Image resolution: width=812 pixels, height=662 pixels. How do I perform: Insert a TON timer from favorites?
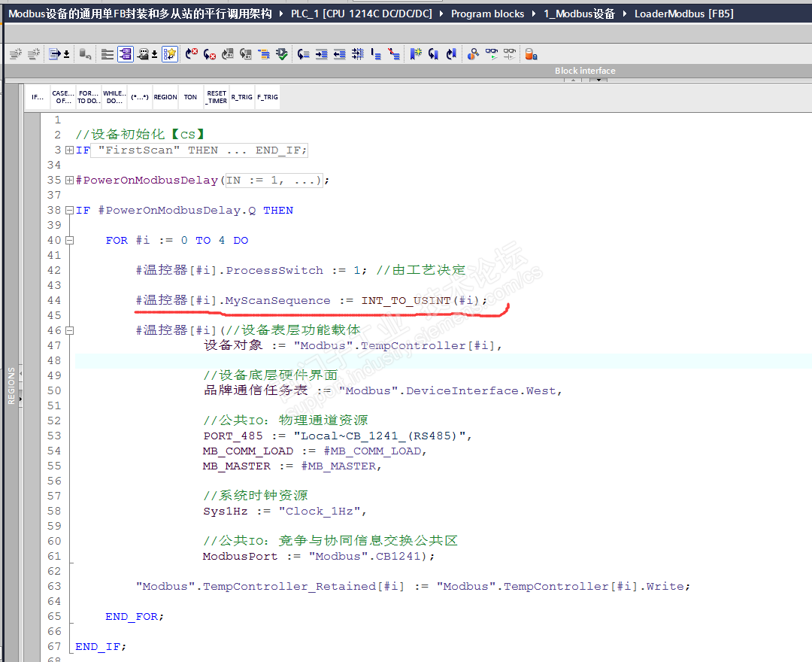pos(190,97)
